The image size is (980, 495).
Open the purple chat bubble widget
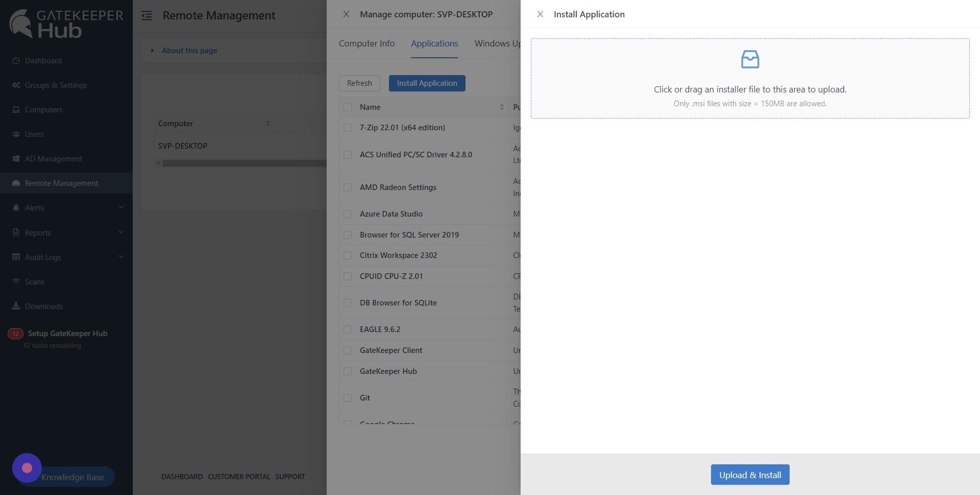point(27,468)
